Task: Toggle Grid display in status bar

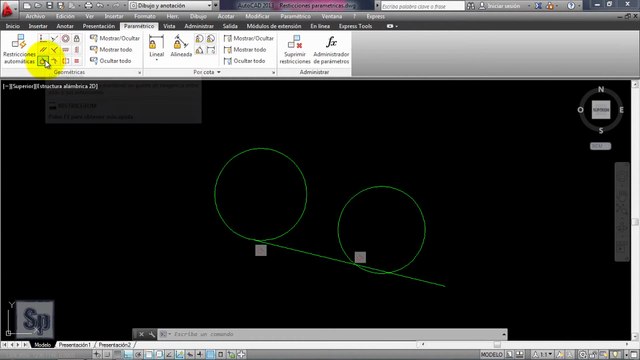Action: point(118,354)
